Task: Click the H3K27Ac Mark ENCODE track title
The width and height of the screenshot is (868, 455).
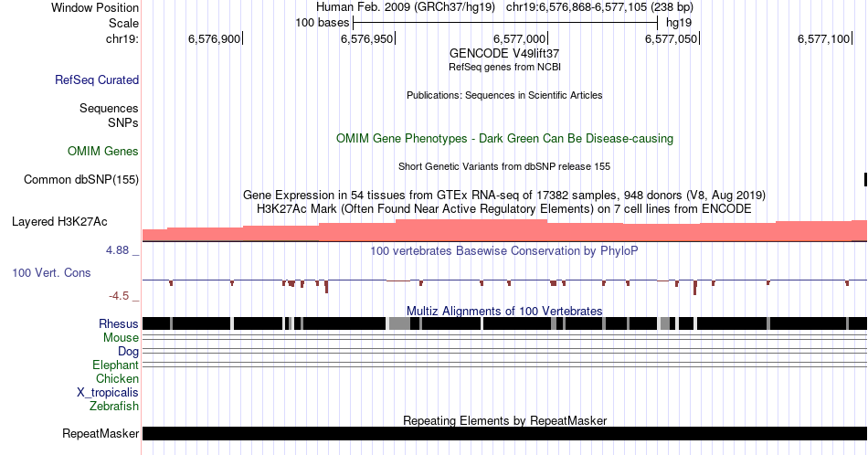Action: pos(504,208)
